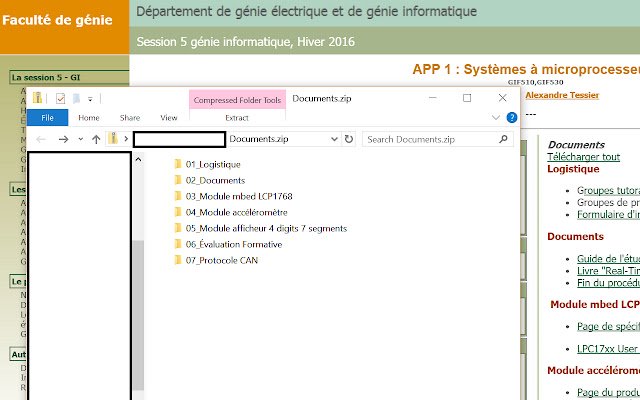Select 07_Protocole CAN folder icon

178,260
